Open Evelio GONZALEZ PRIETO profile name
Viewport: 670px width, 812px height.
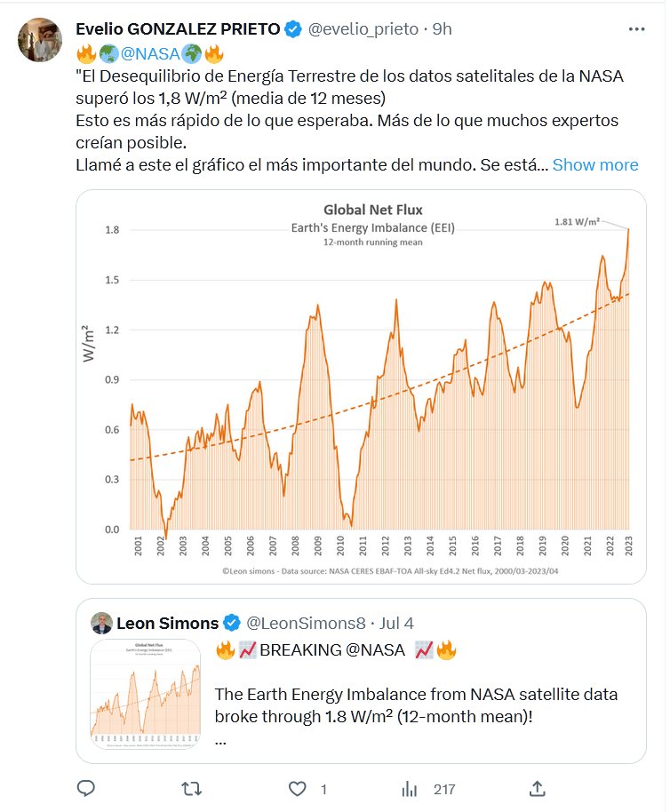coord(178,29)
